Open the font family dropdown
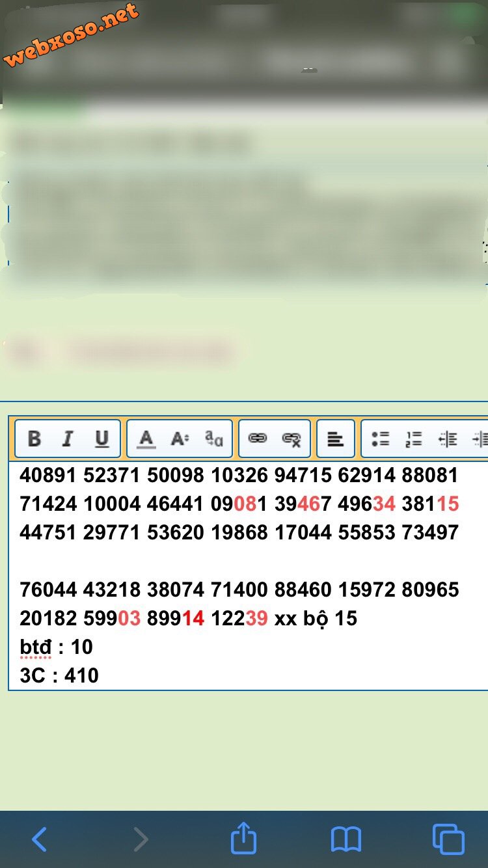488x868 pixels. 214,439
